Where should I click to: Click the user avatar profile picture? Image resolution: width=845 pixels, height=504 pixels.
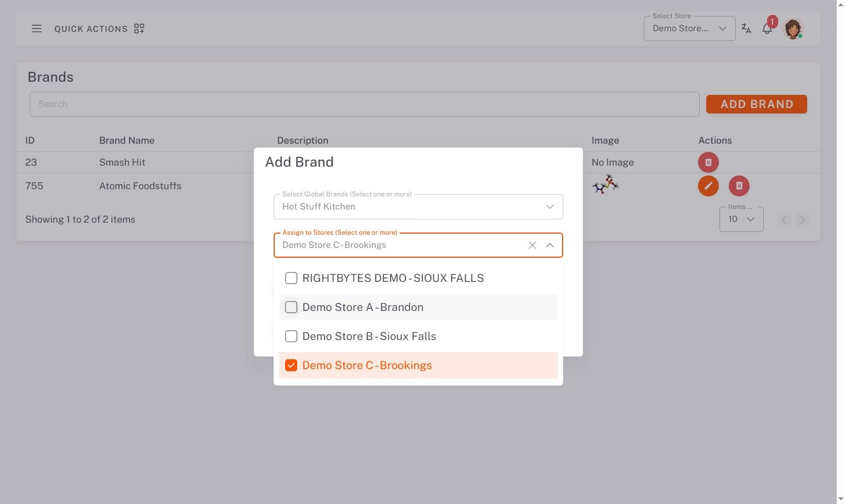(x=793, y=29)
